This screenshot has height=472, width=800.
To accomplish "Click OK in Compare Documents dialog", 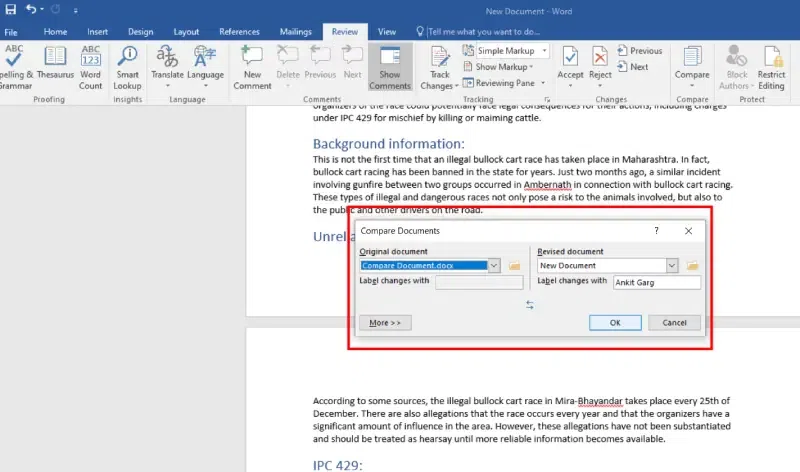I will click(x=615, y=322).
